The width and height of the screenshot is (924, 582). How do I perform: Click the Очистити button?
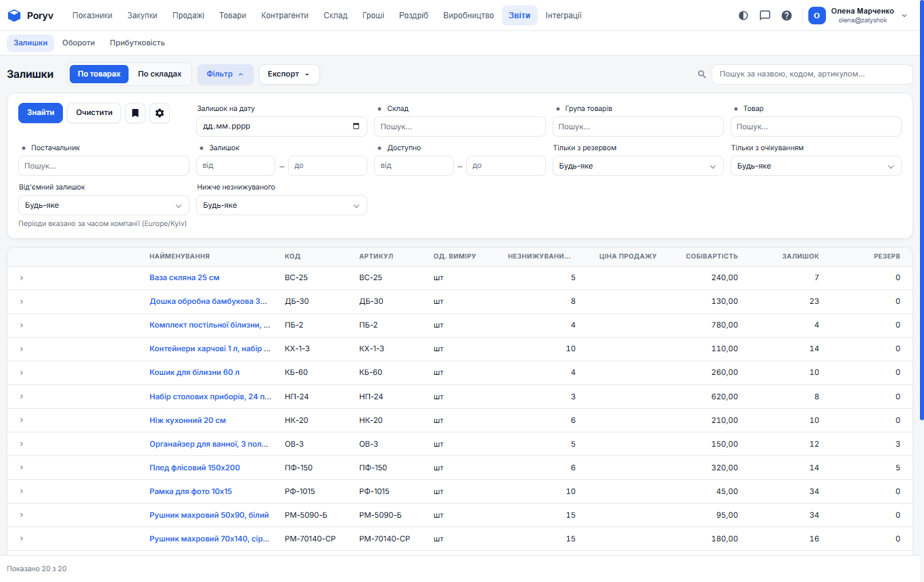(94, 113)
